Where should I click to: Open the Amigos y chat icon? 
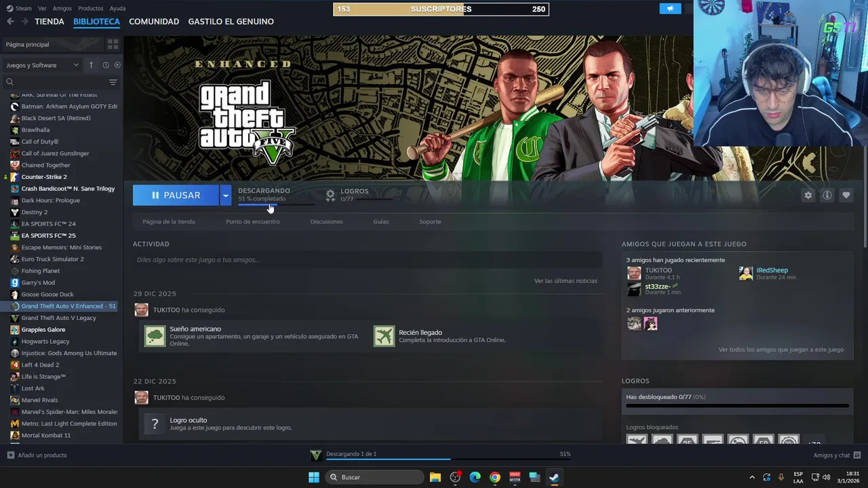857,455
